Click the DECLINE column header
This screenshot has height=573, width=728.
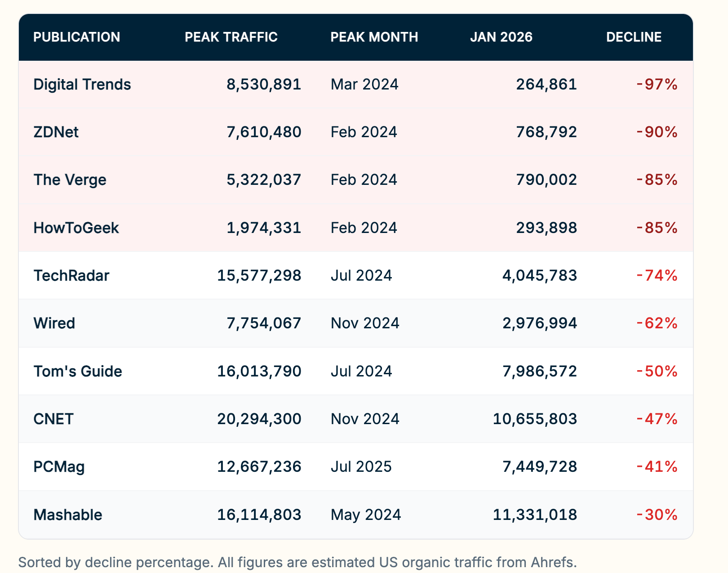pyautogui.click(x=634, y=37)
